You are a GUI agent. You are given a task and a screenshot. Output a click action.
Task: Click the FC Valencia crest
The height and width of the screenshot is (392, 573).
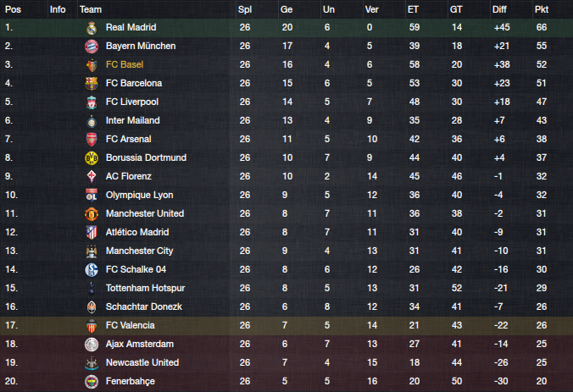[92, 326]
